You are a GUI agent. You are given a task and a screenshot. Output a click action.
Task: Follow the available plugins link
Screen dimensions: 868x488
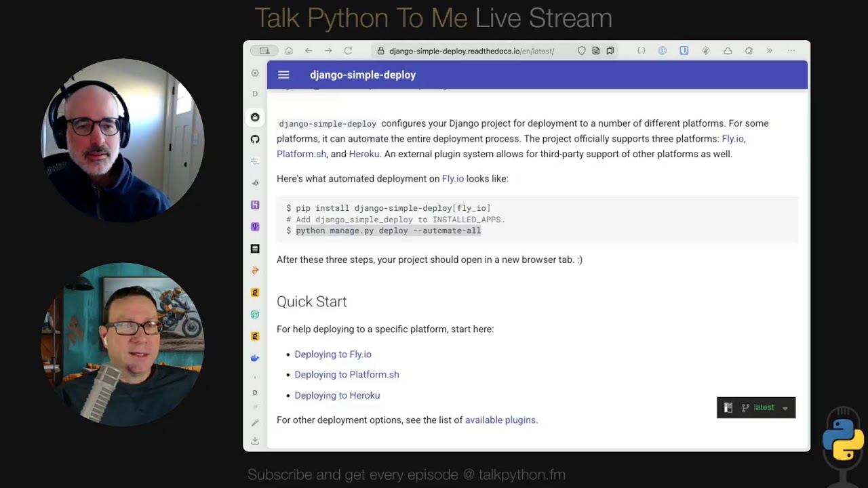[500, 420]
